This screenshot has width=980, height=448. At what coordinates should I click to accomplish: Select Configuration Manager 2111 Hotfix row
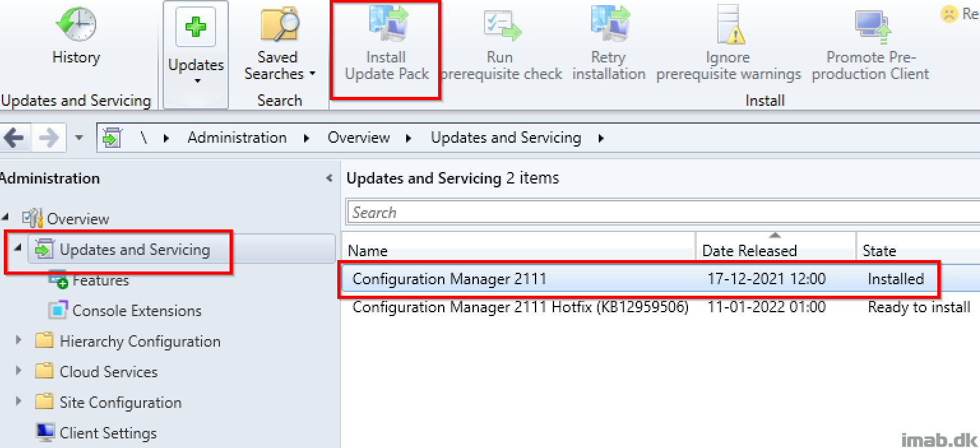(x=520, y=307)
